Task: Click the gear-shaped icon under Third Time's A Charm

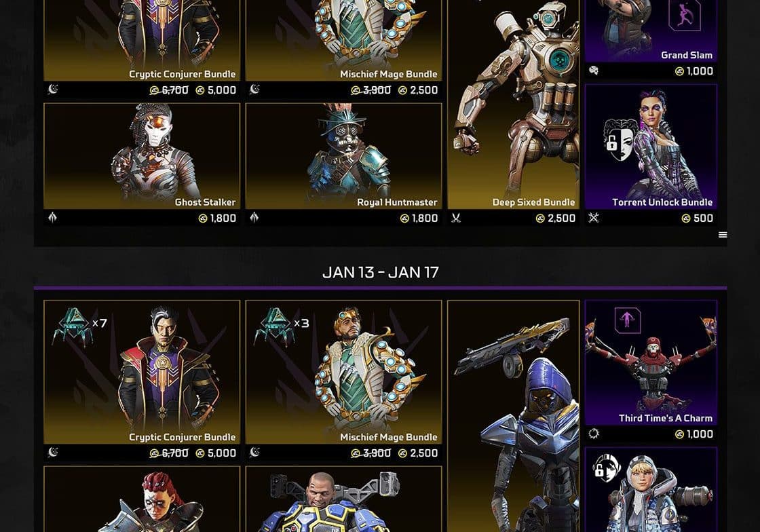Action: click(594, 434)
